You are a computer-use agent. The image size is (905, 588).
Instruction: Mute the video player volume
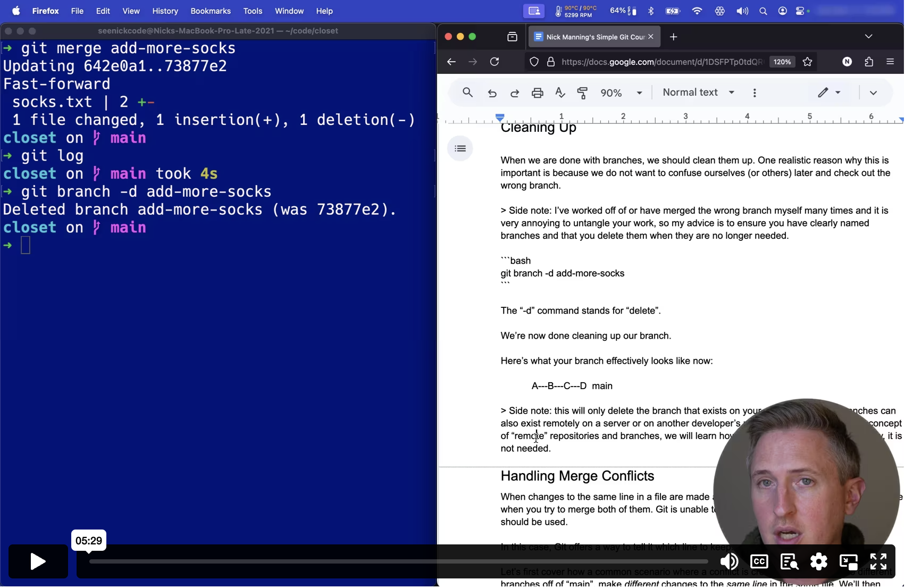pos(729,562)
